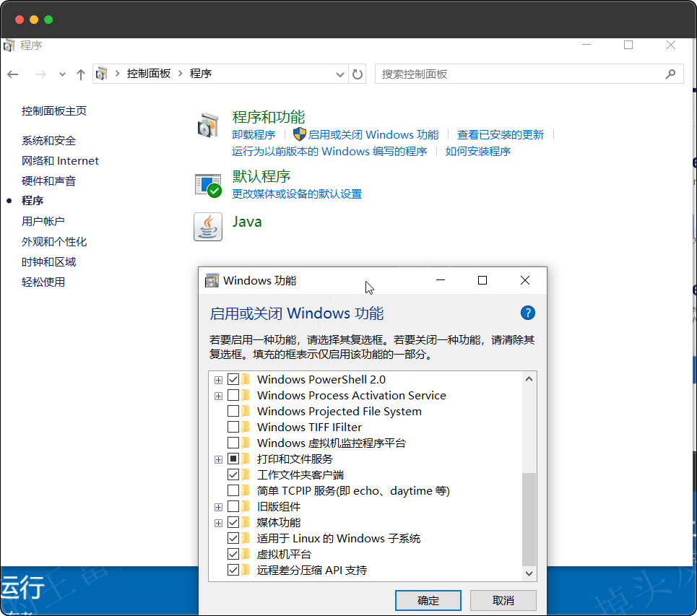This screenshot has height=616, width=697.
Task: Click the back arrow in Control Panel
Action: [x=13, y=74]
